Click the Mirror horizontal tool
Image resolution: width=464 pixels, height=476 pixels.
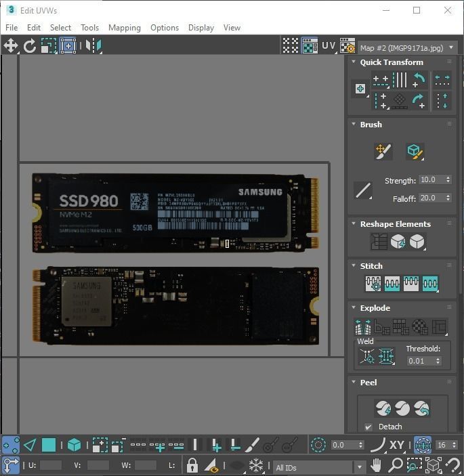pyautogui.click(x=93, y=46)
